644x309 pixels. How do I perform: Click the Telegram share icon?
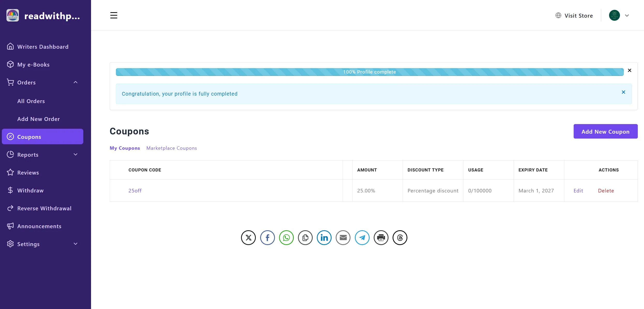362,238
